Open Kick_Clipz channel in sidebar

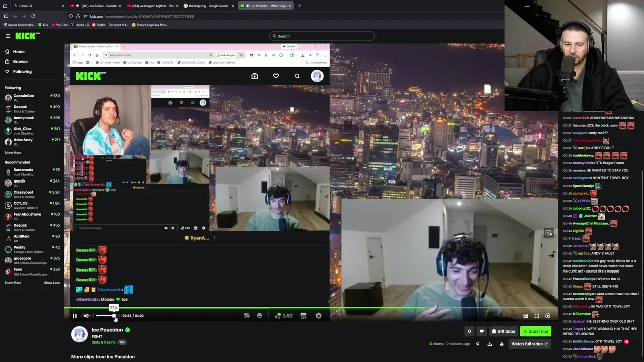pyautogui.click(x=32, y=131)
